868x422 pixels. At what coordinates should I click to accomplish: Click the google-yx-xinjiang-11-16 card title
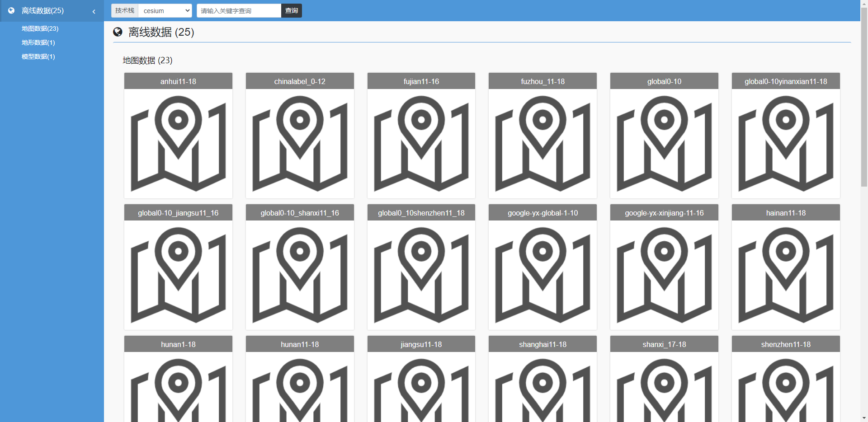664,213
